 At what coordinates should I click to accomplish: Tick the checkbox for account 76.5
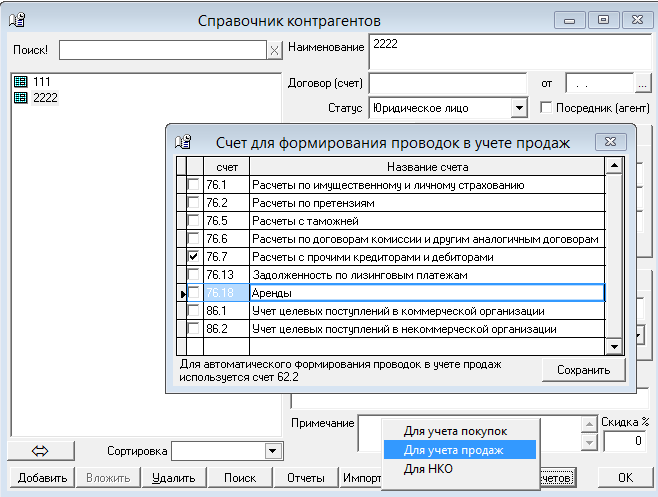193,221
